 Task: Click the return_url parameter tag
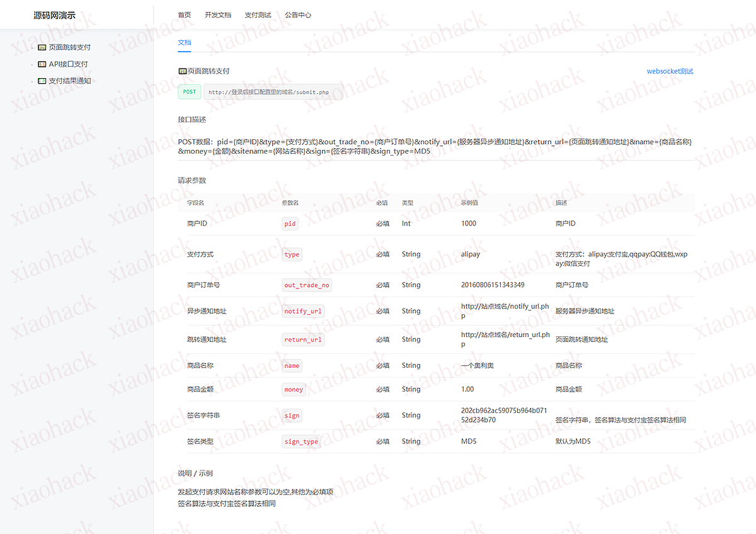pyautogui.click(x=304, y=339)
